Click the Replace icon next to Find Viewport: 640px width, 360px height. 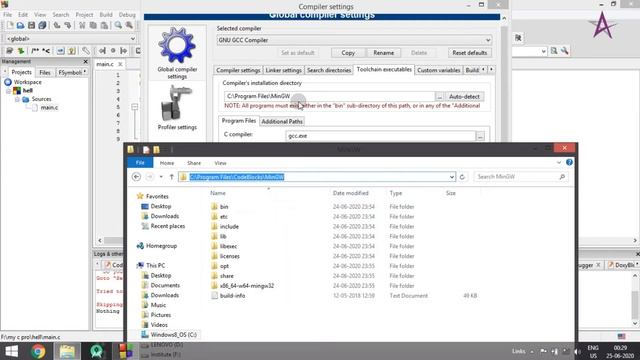(129, 25)
